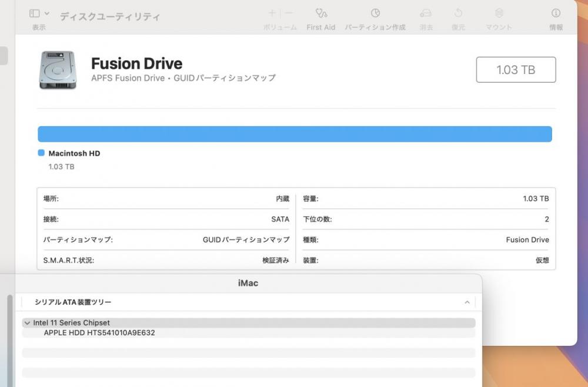The height and width of the screenshot is (387, 588).
Task: Open the partition creation pie icon
Action: (375, 13)
